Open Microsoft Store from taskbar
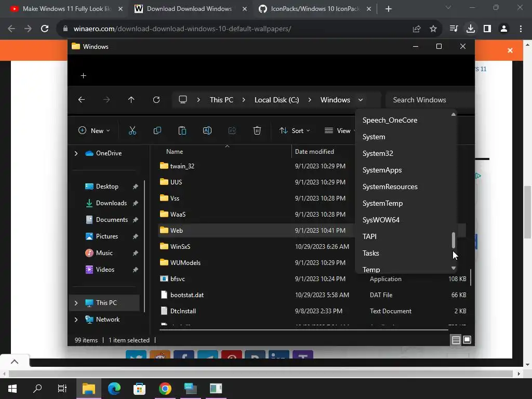Viewport: 532px width, 399px height. [139, 389]
